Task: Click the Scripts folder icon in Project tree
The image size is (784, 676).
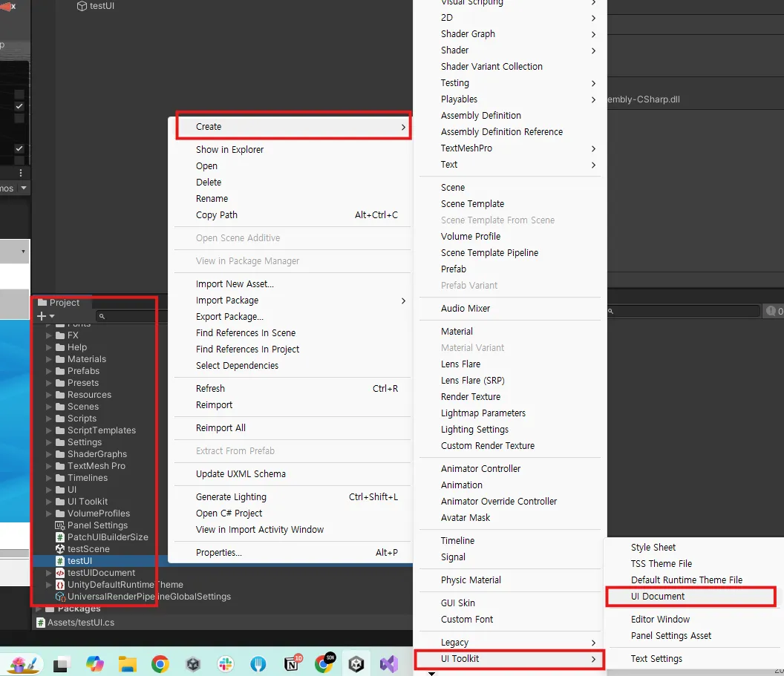Action: tap(60, 419)
